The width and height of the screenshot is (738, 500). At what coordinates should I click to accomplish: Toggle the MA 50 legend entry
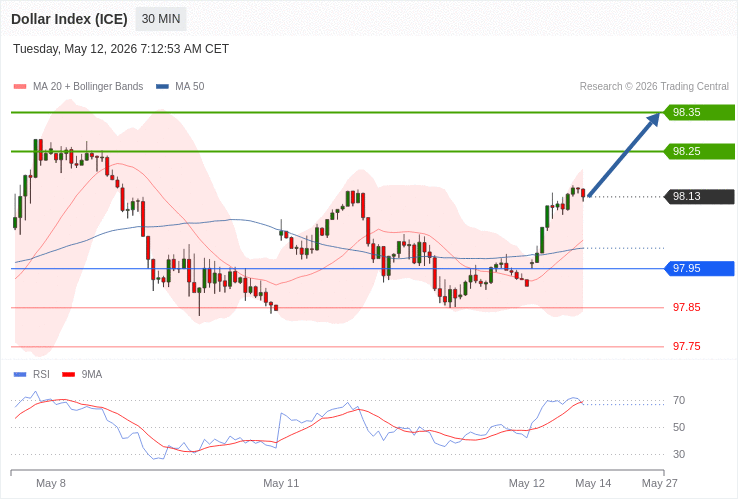click(181, 87)
